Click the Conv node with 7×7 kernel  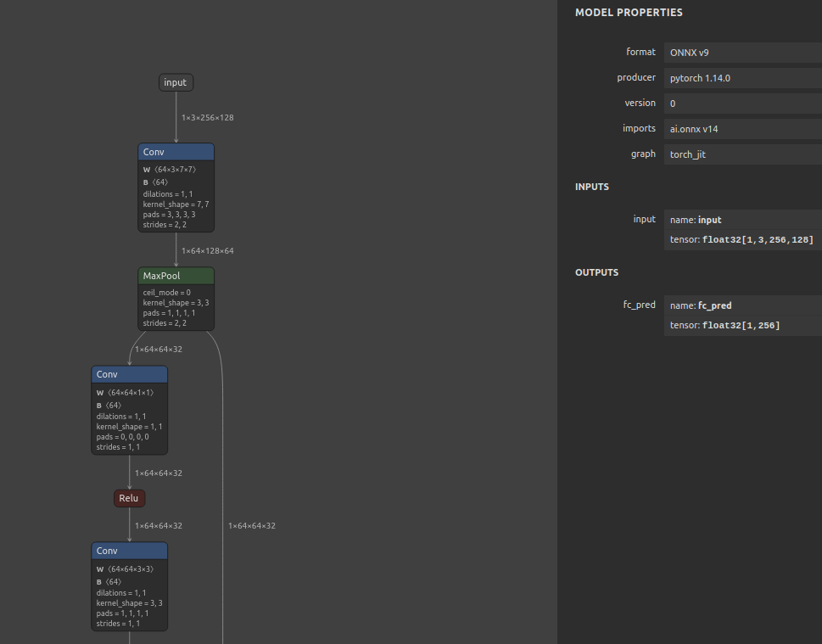click(x=176, y=152)
